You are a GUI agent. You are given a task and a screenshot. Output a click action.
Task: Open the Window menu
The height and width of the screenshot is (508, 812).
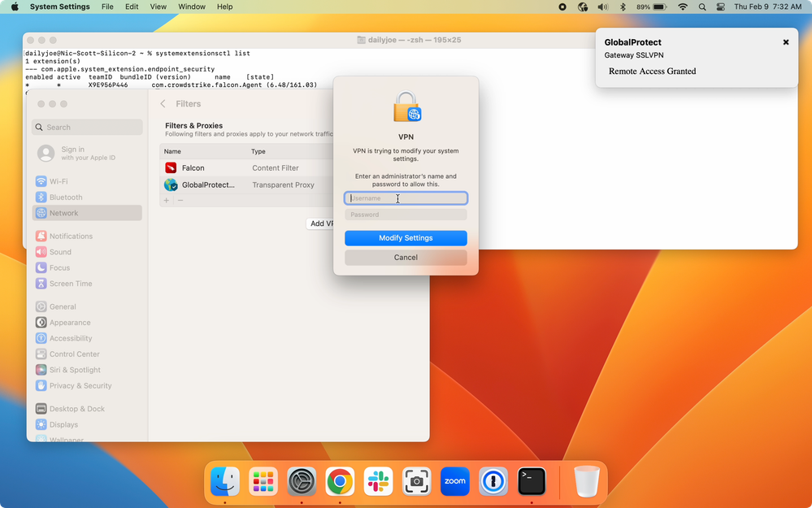192,7
